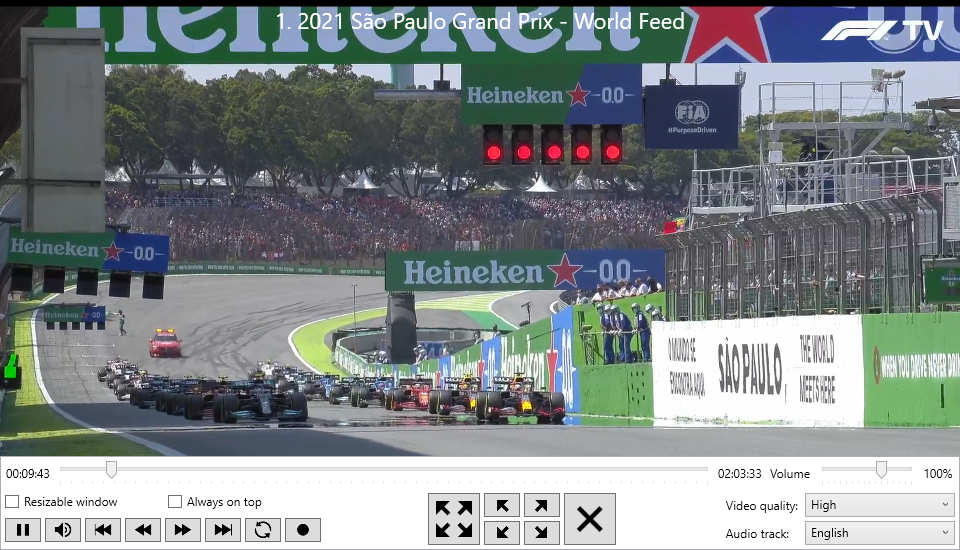
Task: Click the Video quality label
Action: [762, 506]
